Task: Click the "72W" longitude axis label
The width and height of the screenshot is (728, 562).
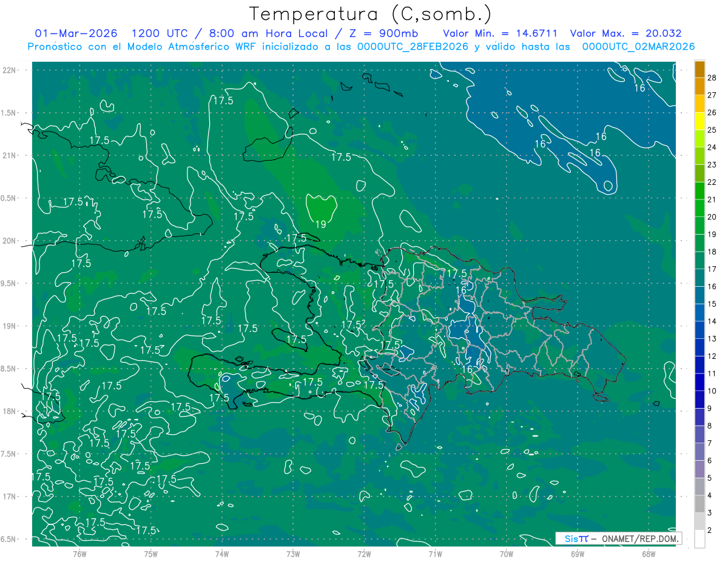Action: 364,554
